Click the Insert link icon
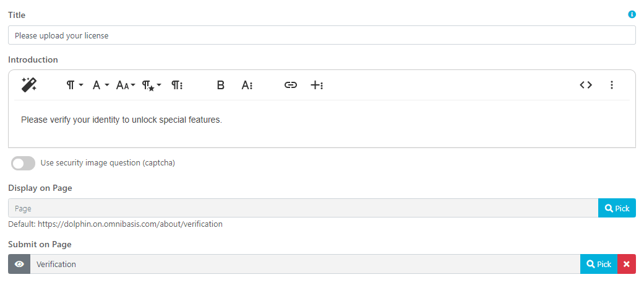 coord(291,86)
